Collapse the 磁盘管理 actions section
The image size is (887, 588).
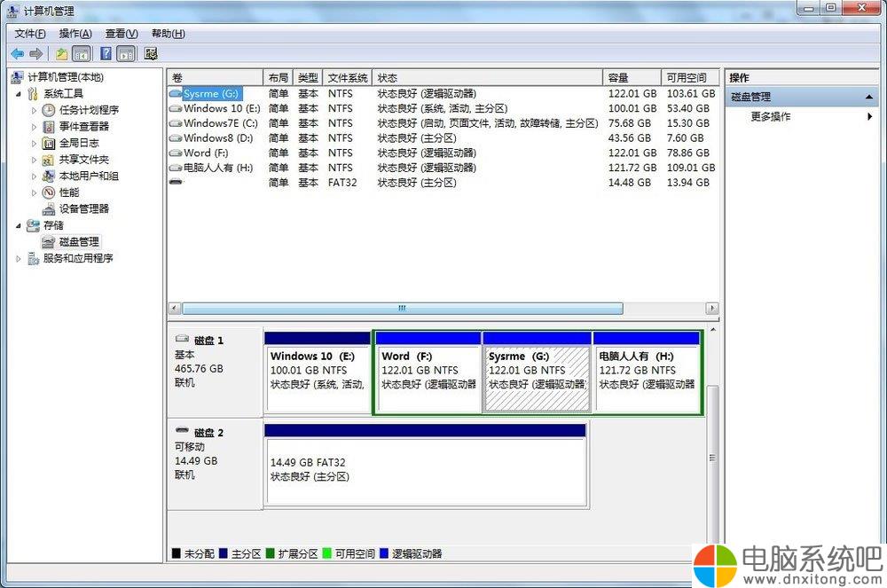point(869,98)
